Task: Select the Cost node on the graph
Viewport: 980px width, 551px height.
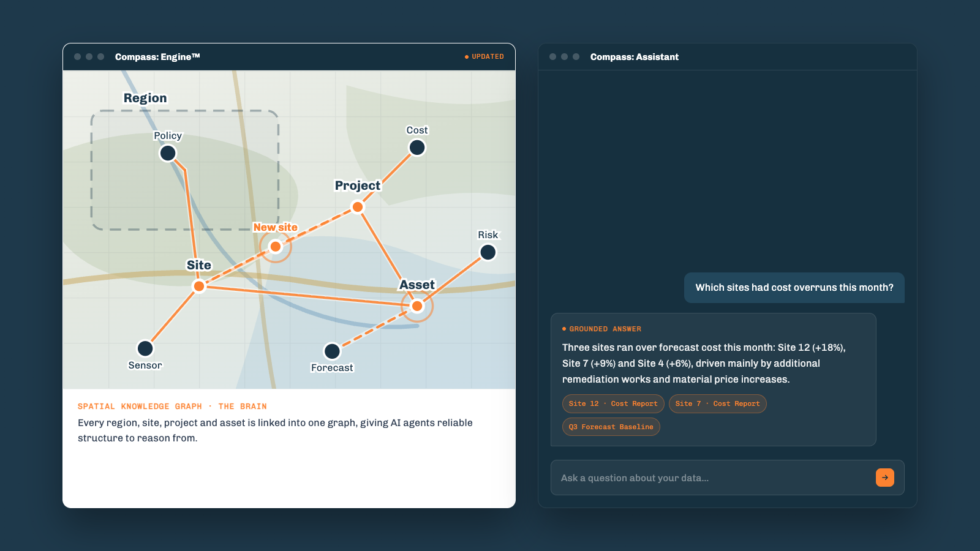Action: click(x=417, y=148)
